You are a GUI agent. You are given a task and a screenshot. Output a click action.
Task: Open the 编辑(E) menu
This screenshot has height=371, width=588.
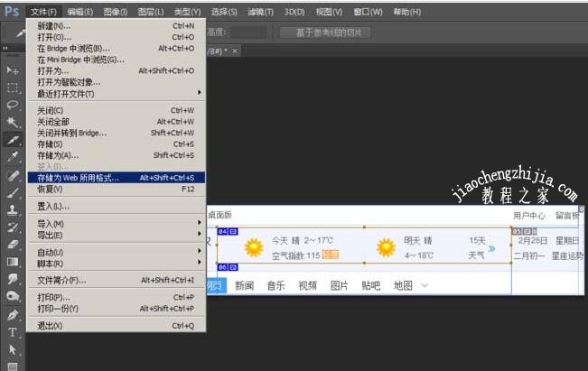(x=79, y=12)
